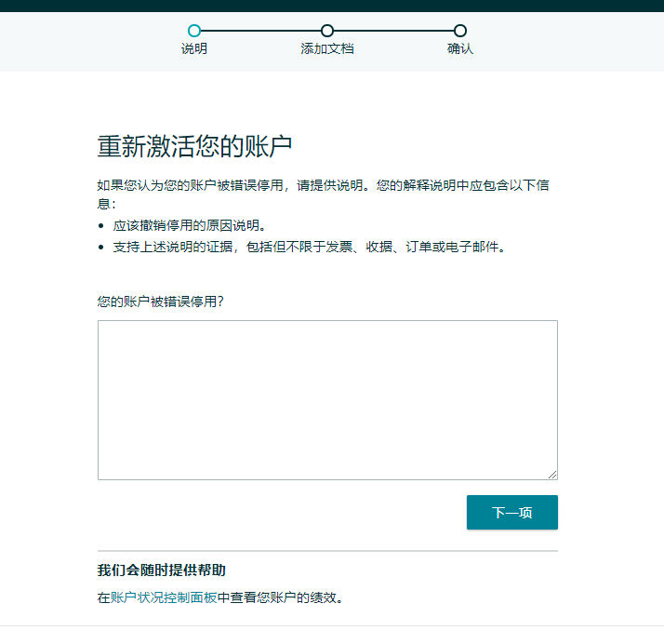Click the 我们会随时提供帮助 heading
Screen dimensions: 664x644
[x=162, y=570]
